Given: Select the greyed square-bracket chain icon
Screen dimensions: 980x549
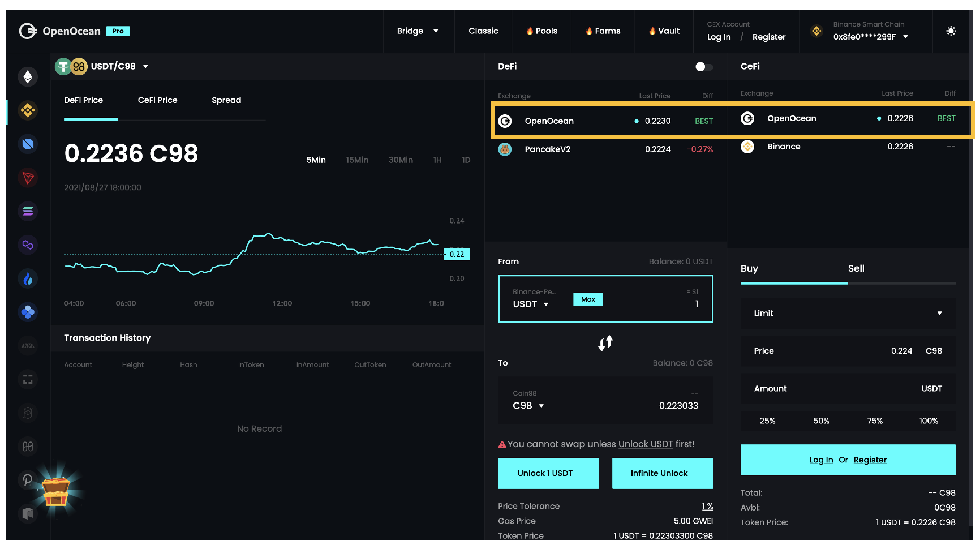Looking at the screenshot, I should pos(28,379).
